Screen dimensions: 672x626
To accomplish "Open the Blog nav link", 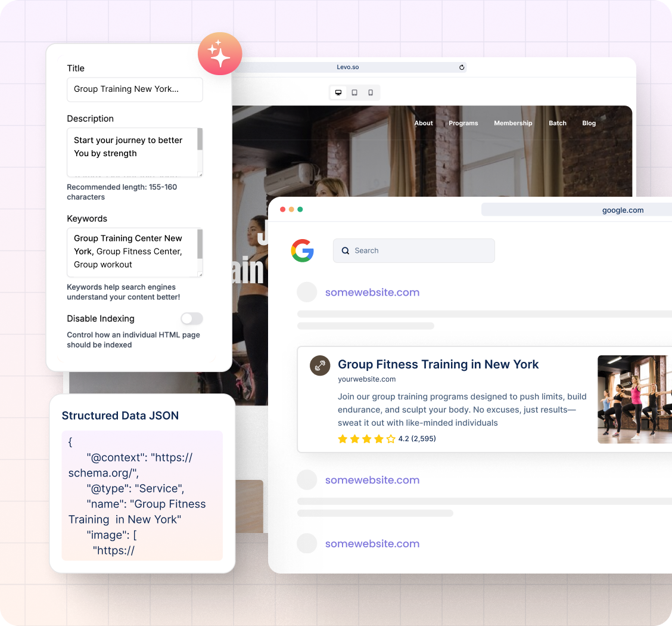I will coord(589,123).
